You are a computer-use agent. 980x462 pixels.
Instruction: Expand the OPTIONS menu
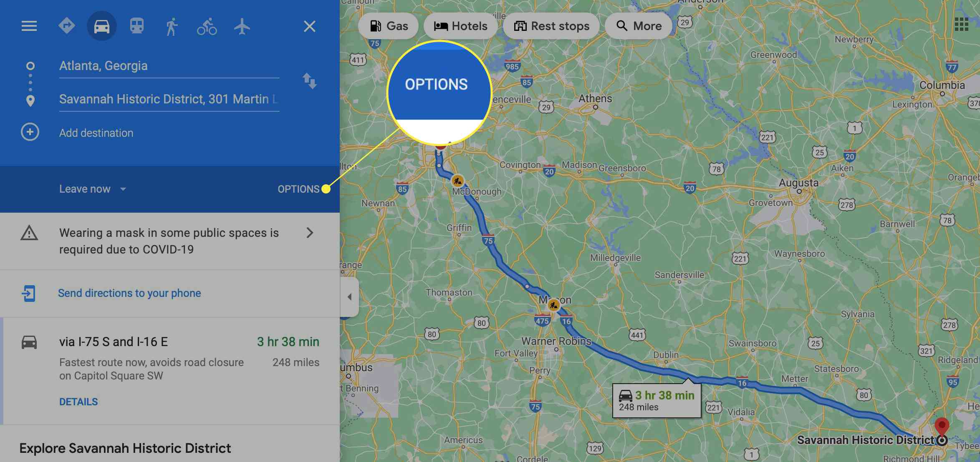click(x=298, y=189)
